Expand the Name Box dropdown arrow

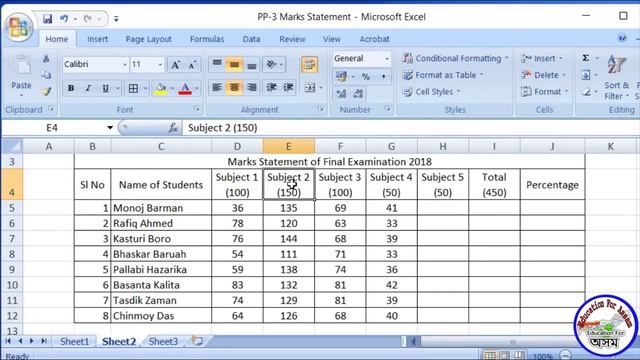(x=110, y=128)
